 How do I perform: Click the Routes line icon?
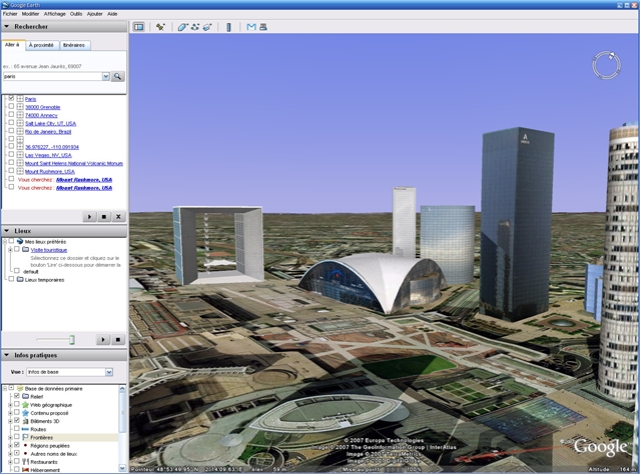pos(25,429)
